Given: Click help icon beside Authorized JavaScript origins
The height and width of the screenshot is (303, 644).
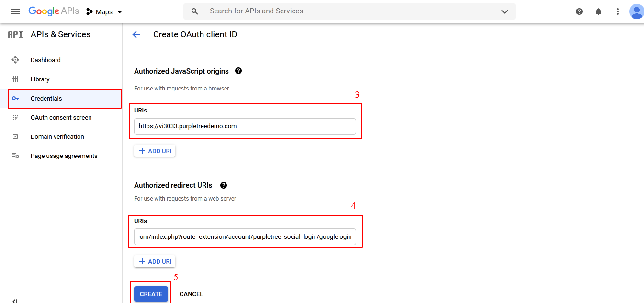Looking at the screenshot, I should click(238, 71).
